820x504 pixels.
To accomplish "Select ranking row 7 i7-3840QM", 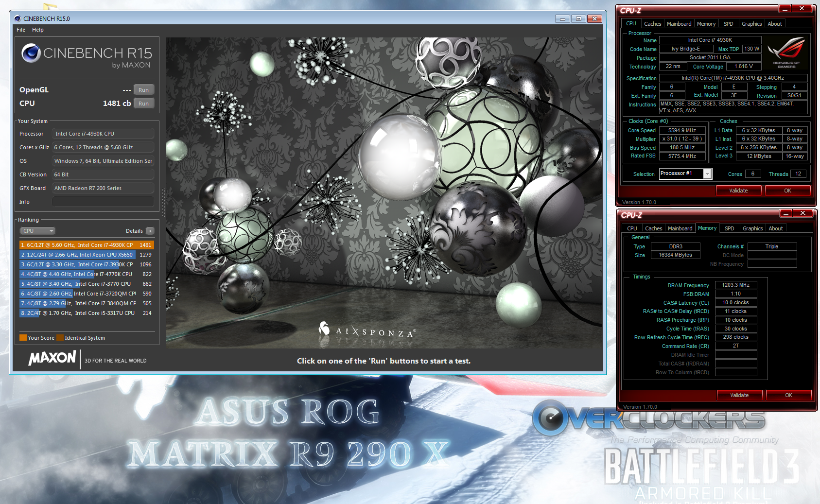I will [x=87, y=303].
